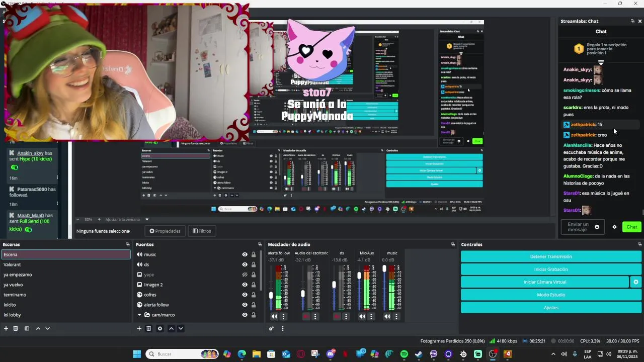Start virtual camera with Iniciar Cámara Virtual

click(x=545, y=282)
